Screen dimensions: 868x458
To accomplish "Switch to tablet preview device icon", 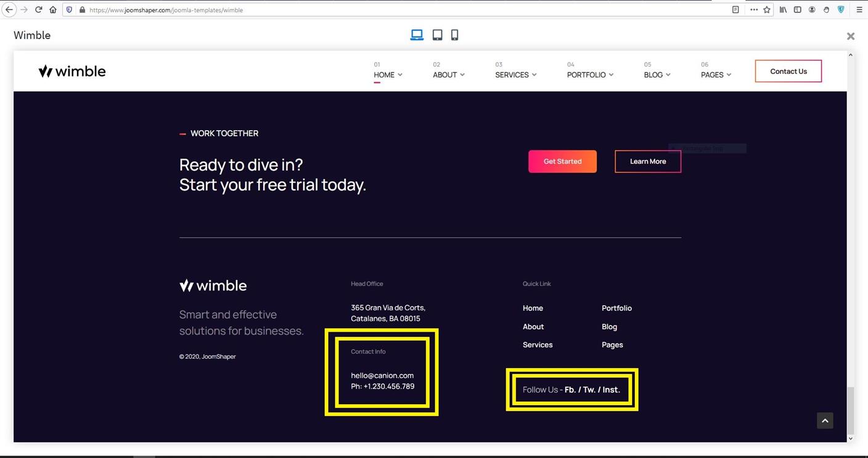I will (437, 35).
